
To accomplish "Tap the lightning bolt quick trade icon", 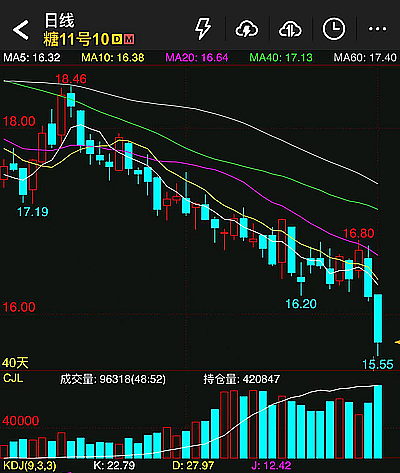I will click(203, 29).
